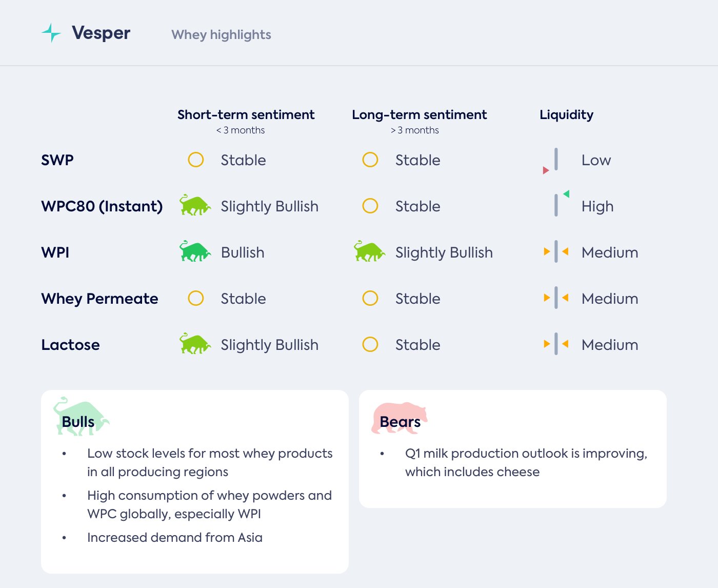Click the Long-term sentiment column header

tap(419, 115)
